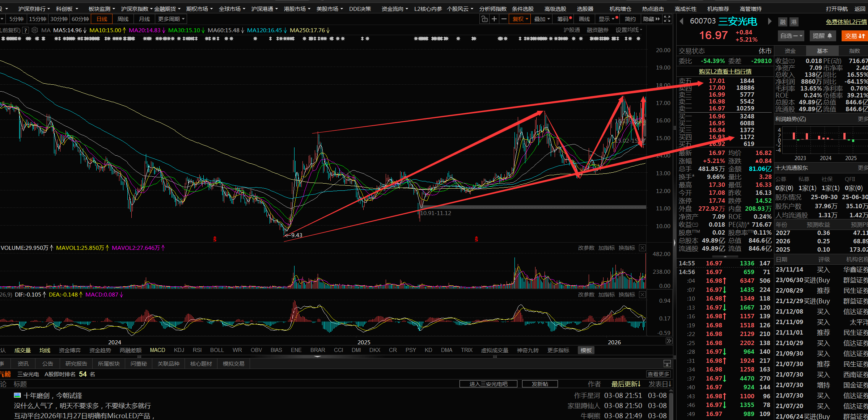Zoom out chart with minus icon
The width and height of the screenshot is (868, 420).
click(x=504, y=19)
